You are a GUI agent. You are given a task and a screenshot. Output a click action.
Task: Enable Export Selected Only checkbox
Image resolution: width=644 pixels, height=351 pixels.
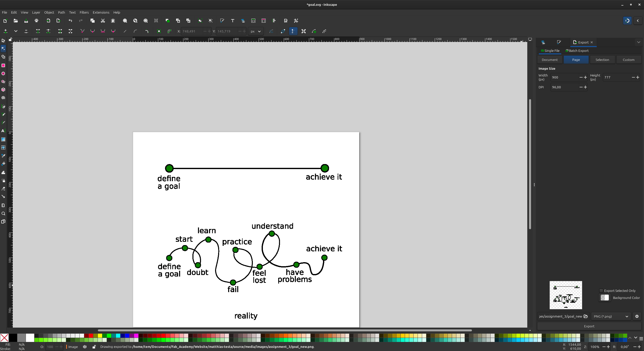pyautogui.click(x=601, y=291)
